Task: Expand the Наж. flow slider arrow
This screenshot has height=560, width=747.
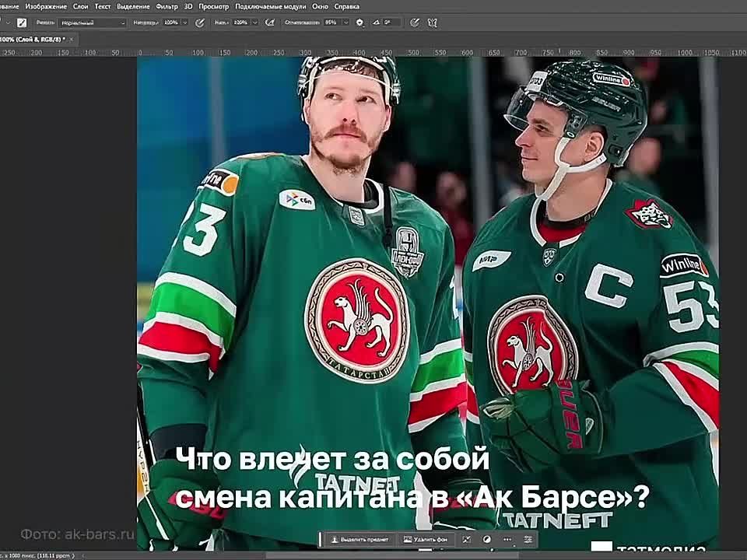Action: 255,23
